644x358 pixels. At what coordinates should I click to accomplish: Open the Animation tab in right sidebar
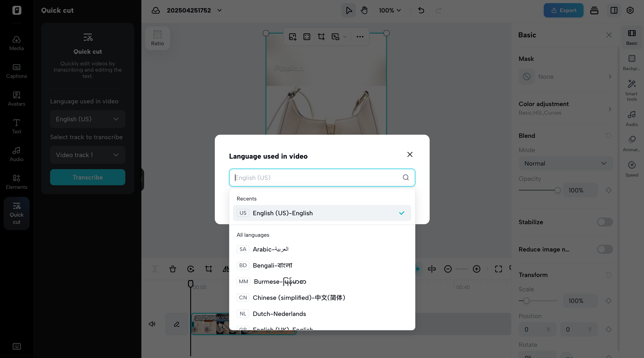(x=631, y=143)
